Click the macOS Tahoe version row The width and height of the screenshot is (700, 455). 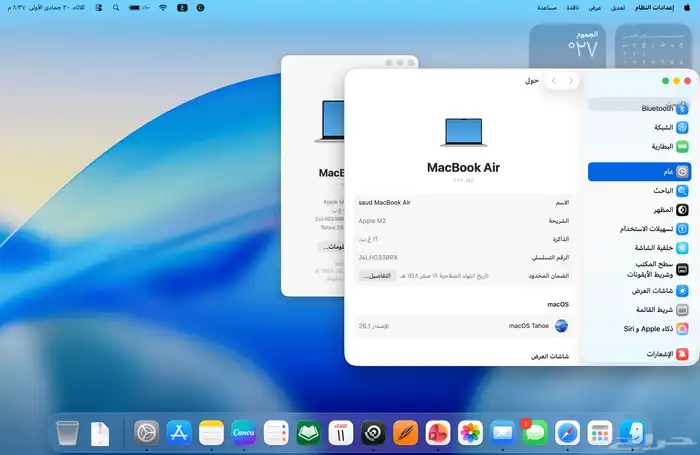pyautogui.click(x=463, y=326)
